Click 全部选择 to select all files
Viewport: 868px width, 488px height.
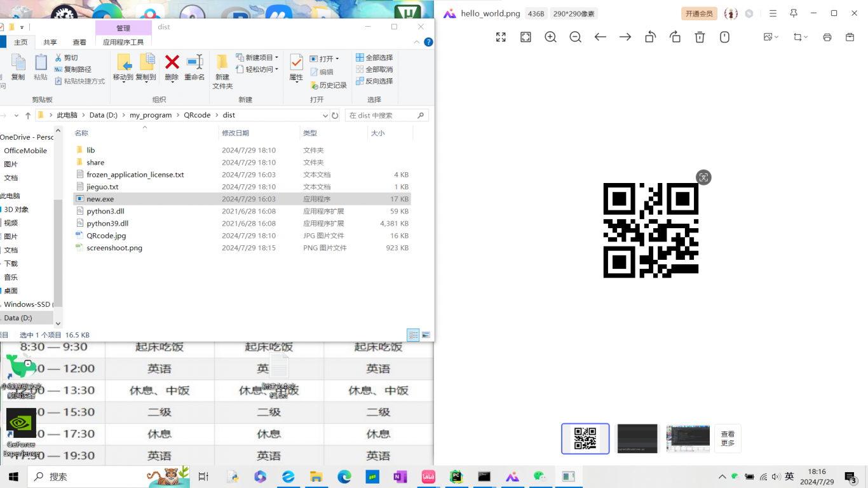tap(374, 57)
